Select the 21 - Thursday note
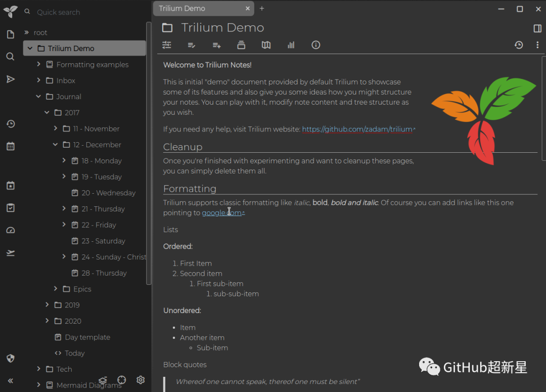This screenshot has width=546, height=392. [x=103, y=209]
